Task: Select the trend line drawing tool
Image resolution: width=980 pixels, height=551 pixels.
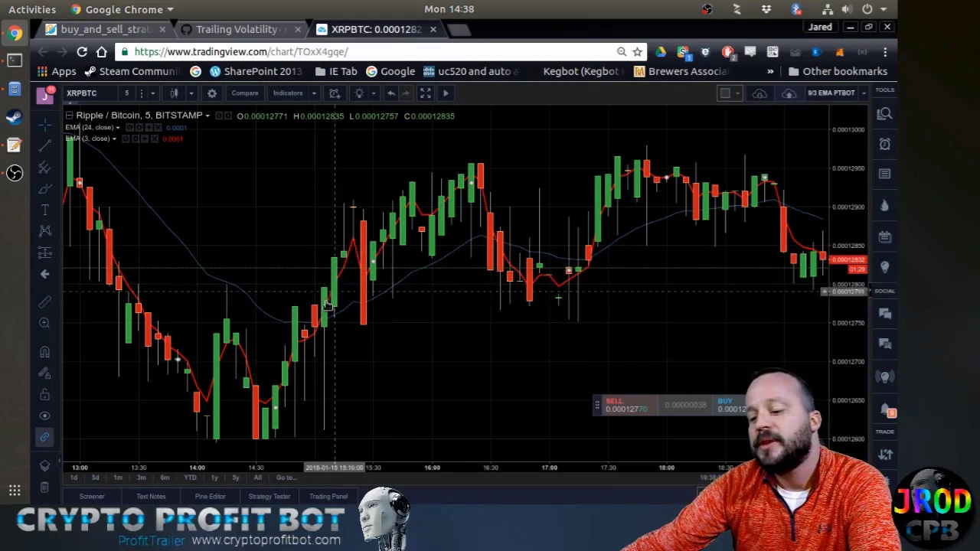Action: click(x=44, y=145)
